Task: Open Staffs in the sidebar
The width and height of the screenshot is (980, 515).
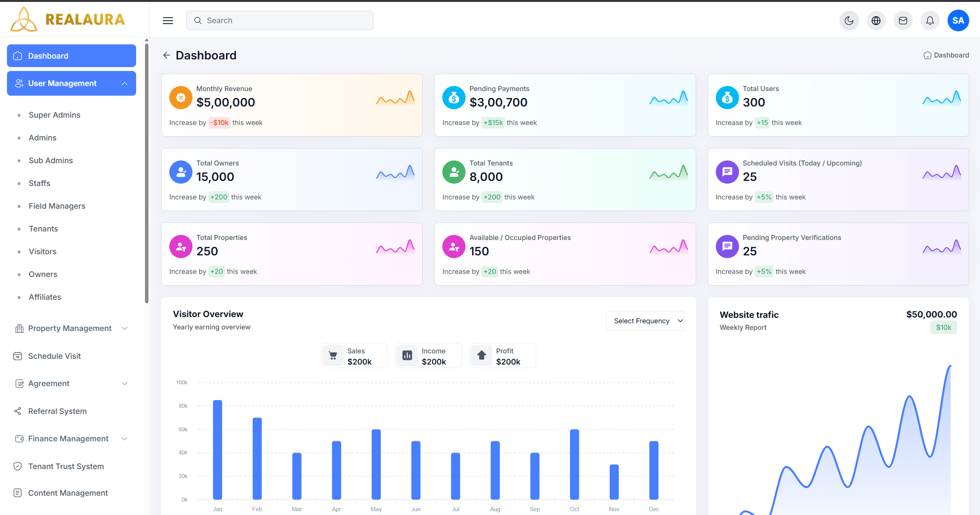Action: (39, 183)
